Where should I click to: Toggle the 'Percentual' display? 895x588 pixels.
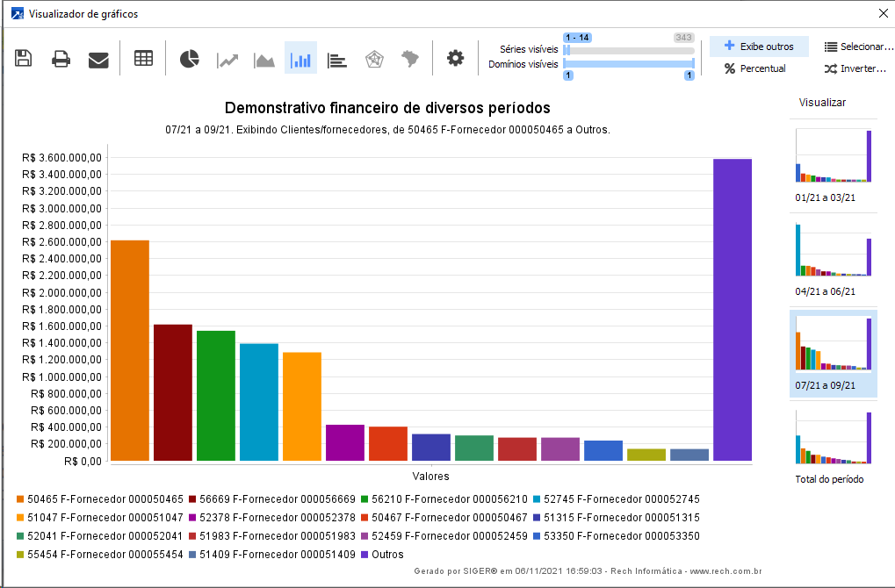pos(754,68)
